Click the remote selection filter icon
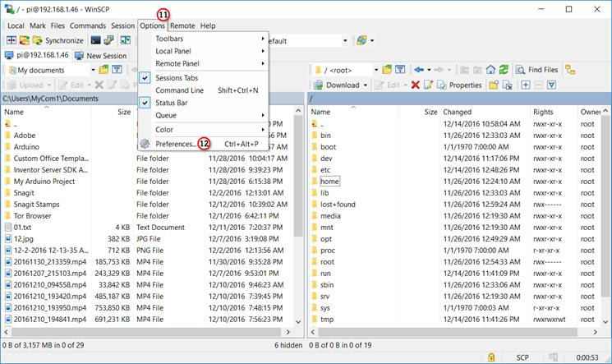Viewport: 612px width, 364px height. (551, 85)
